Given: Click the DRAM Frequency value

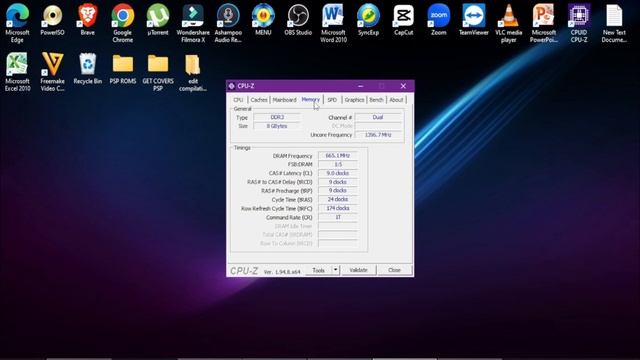Looking at the screenshot, I should tap(338, 156).
